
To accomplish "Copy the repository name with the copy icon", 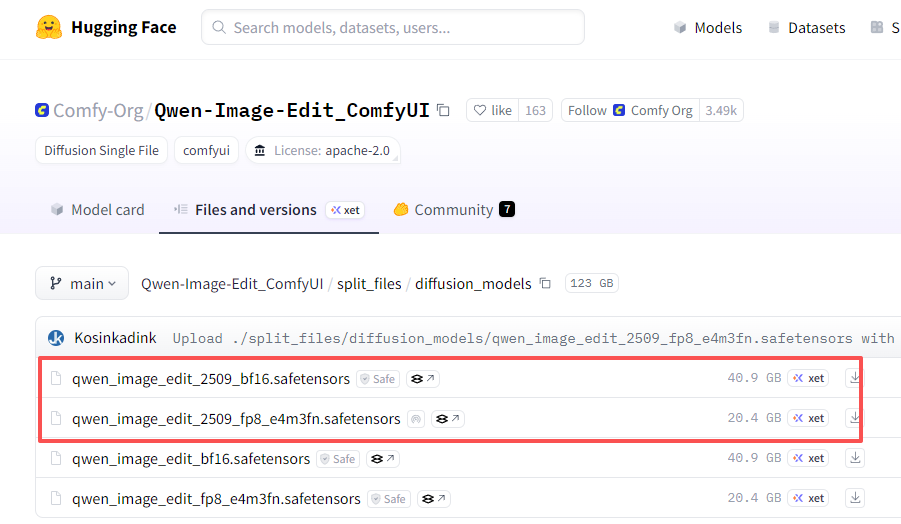I will click(x=443, y=110).
